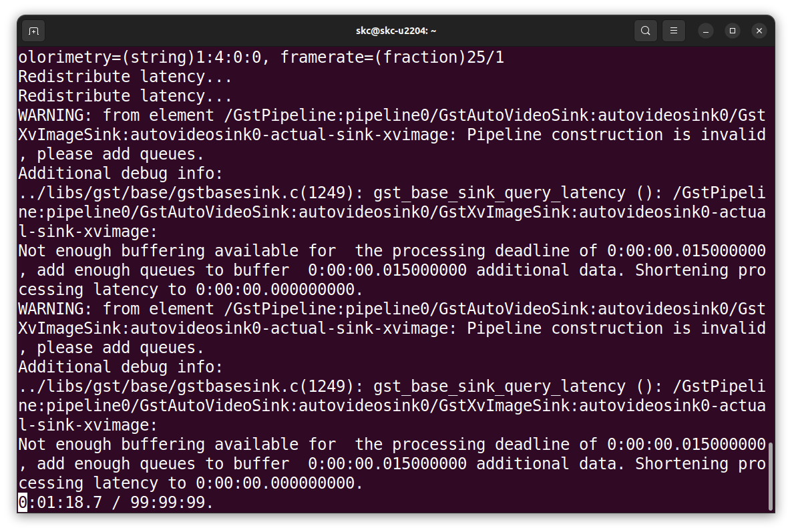Click the first "Redistribute latency..." line

point(125,77)
